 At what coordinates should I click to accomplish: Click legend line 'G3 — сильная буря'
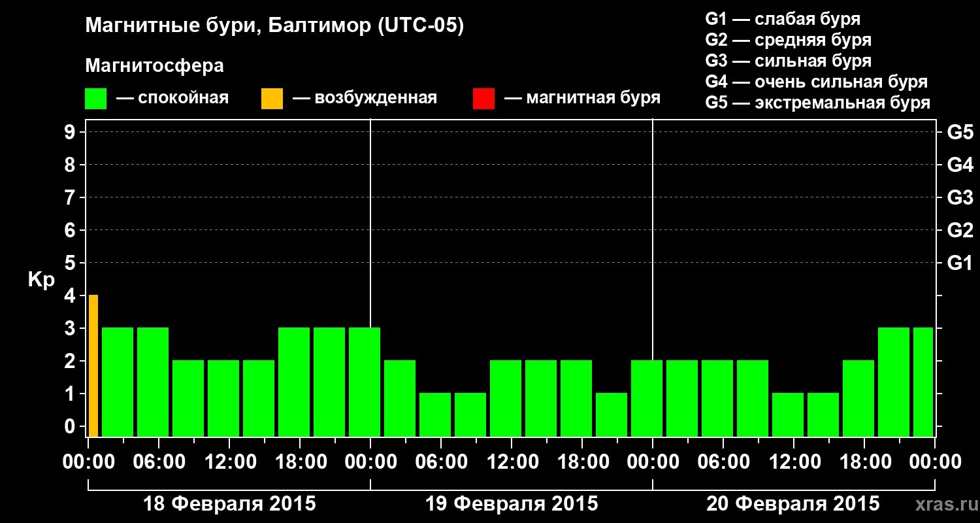point(789,61)
